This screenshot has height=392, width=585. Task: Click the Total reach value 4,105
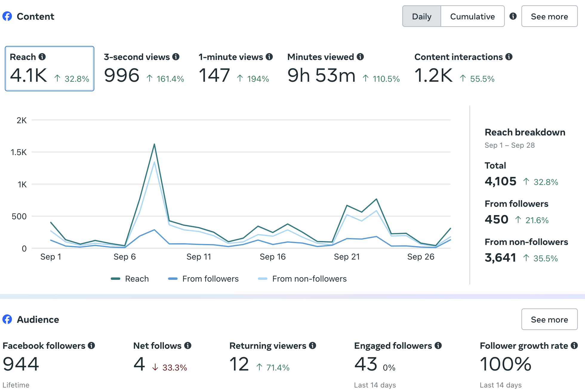(x=501, y=181)
